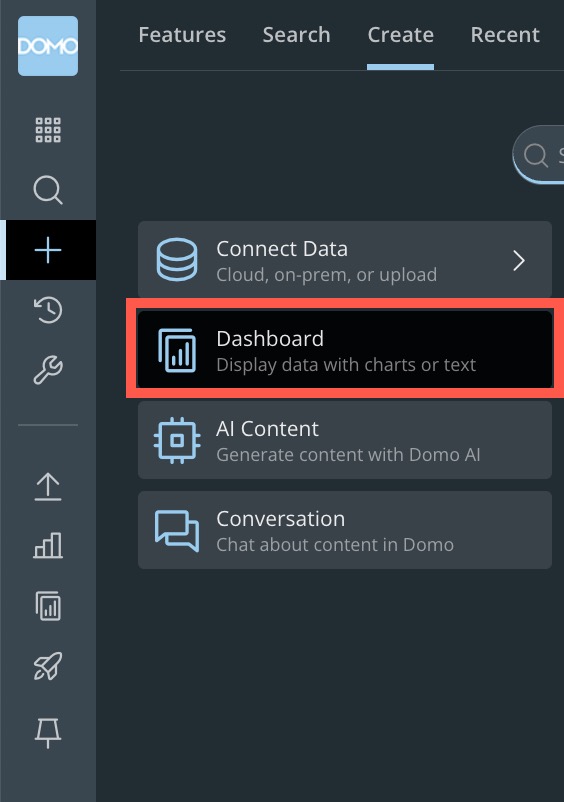Open the recent history clock icon
The image size is (564, 802).
pyautogui.click(x=48, y=310)
